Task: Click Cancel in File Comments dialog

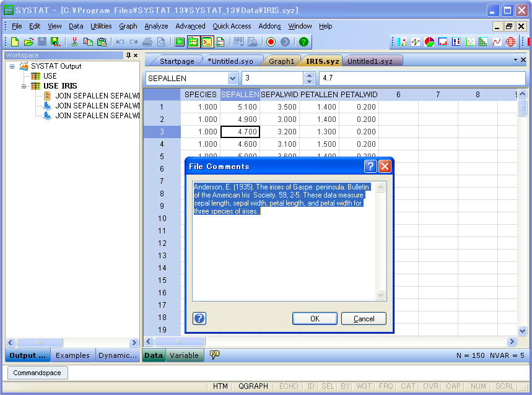Action: tap(364, 318)
